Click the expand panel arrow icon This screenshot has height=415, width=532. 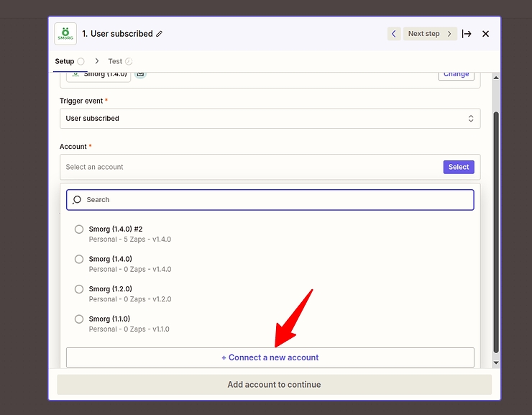pos(467,34)
